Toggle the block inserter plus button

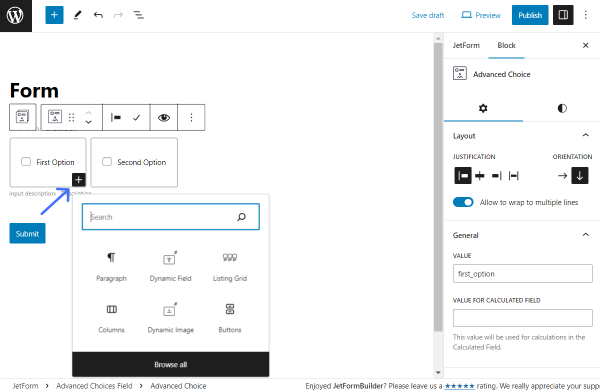click(54, 15)
